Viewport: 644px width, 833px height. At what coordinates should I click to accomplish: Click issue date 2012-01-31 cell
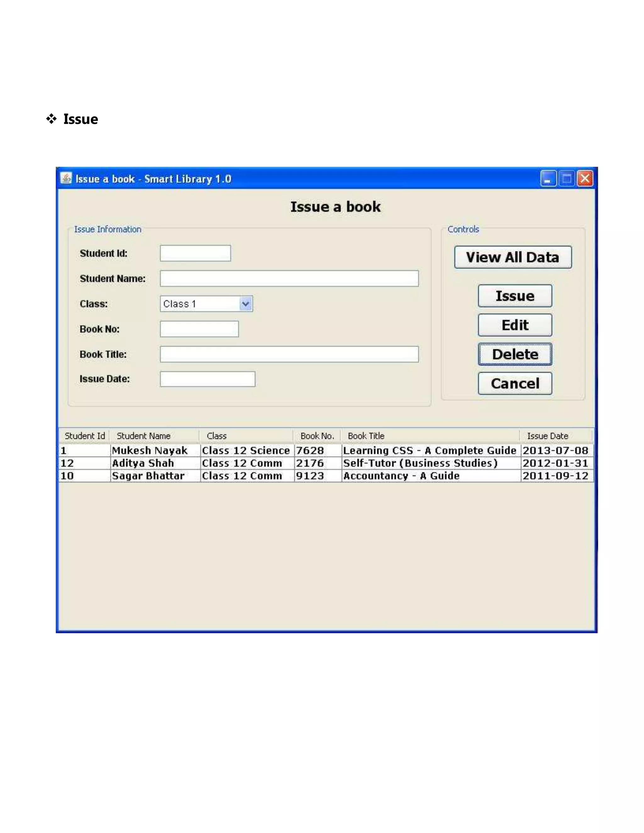pyautogui.click(x=557, y=463)
